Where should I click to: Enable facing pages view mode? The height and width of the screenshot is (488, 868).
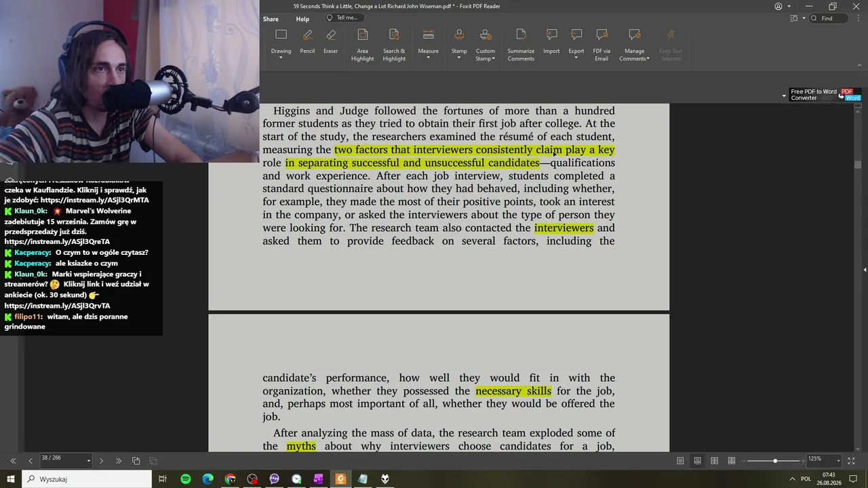pos(714,461)
